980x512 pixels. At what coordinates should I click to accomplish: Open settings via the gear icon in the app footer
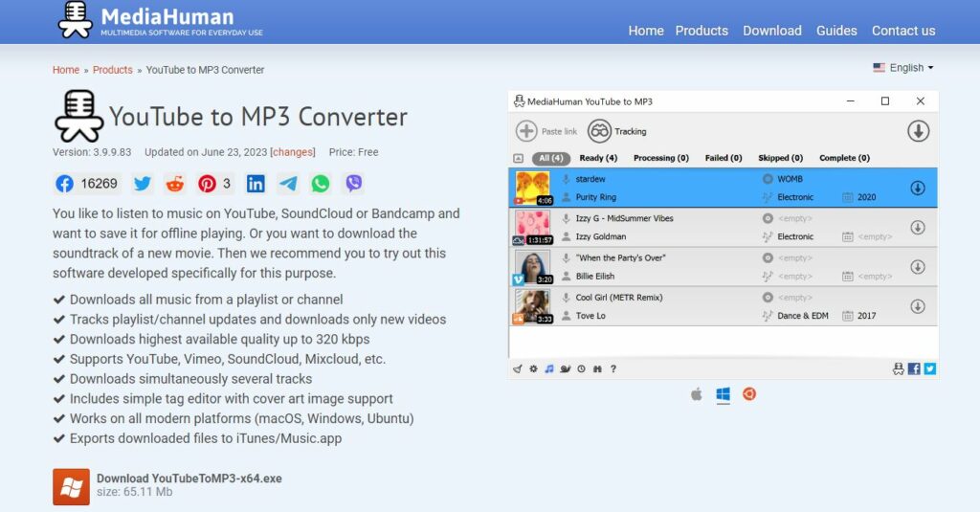click(x=533, y=368)
